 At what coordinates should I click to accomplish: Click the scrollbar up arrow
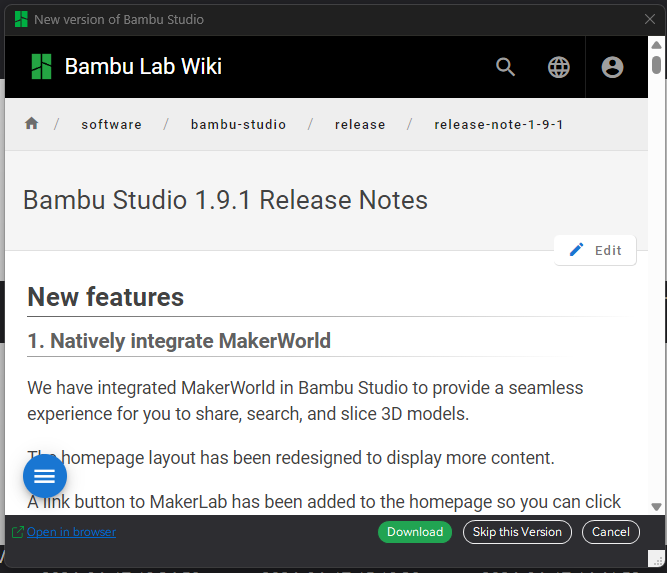tap(656, 45)
